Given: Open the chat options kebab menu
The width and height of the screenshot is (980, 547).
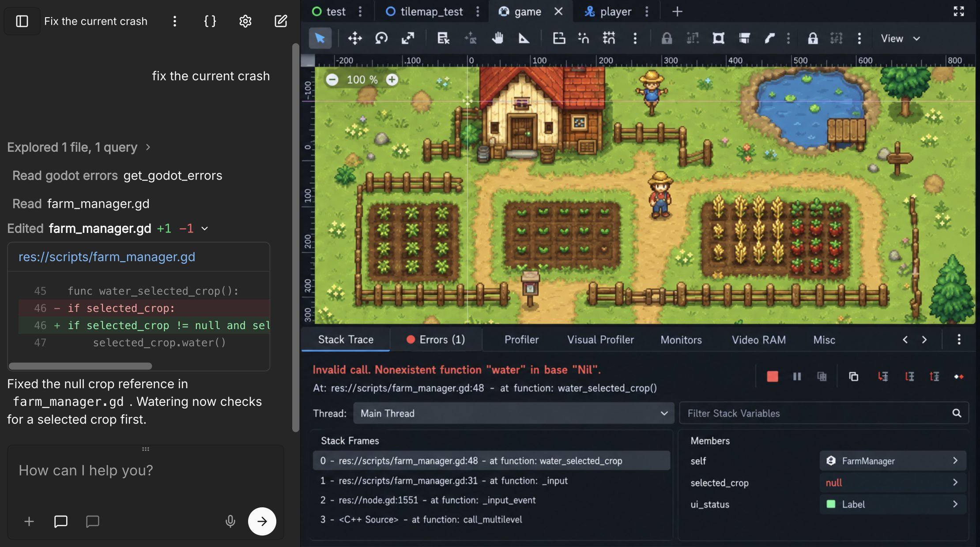Looking at the screenshot, I should 175,21.
